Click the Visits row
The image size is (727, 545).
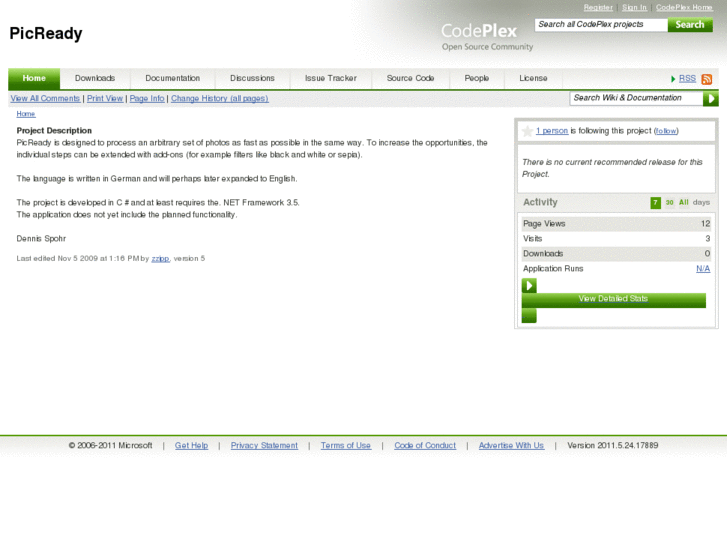[x=616, y=239]
